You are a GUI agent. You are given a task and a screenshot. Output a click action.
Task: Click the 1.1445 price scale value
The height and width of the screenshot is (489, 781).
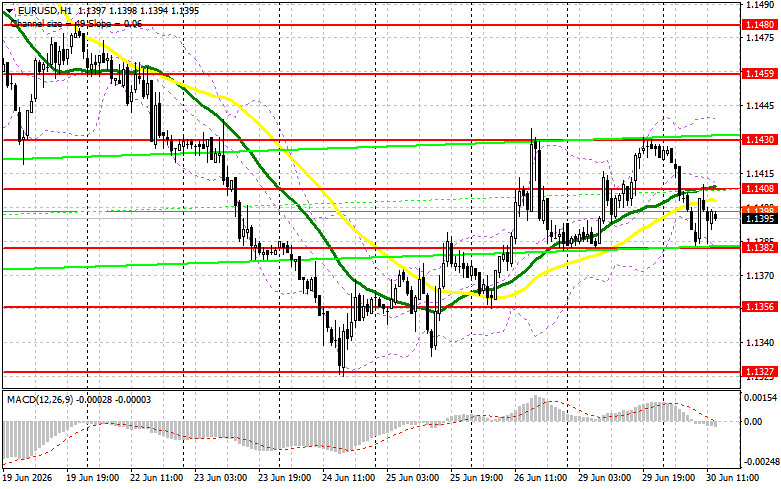point(760,106)
